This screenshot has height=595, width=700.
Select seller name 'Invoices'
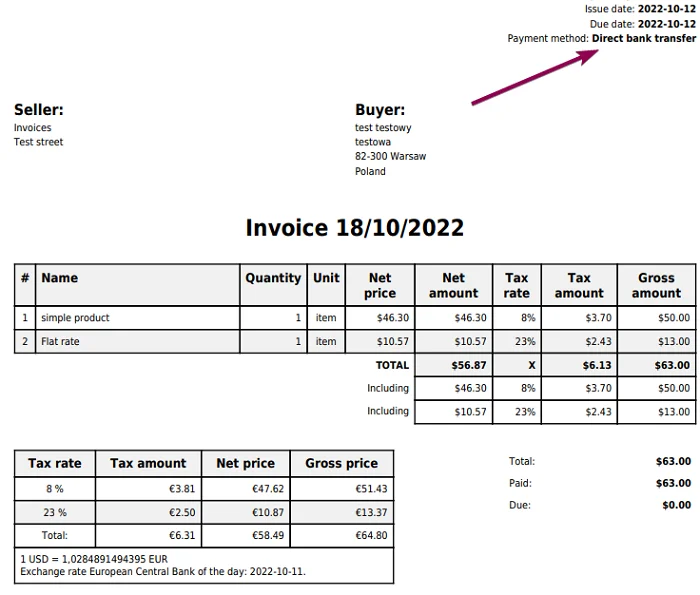point(33,128)
